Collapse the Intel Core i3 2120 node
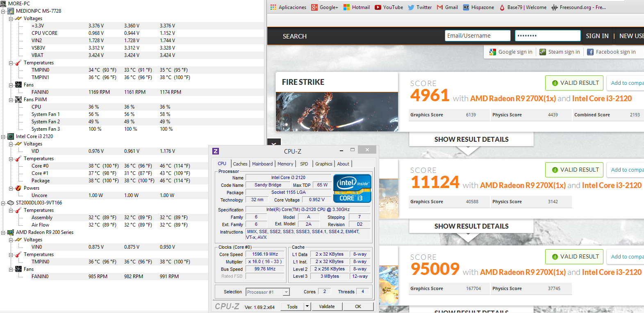The width and height of the screenshot is (644, 313). pyautogui.click(x=3, y=136)
